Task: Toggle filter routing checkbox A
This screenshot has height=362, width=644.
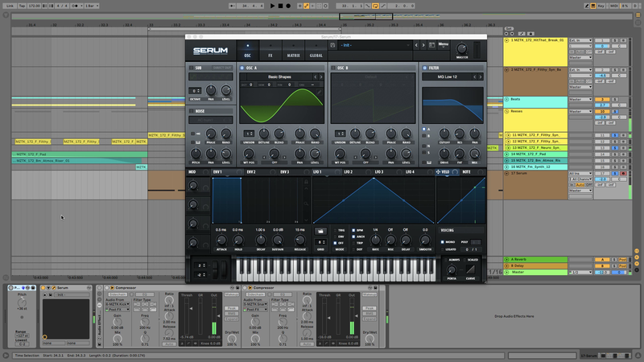Action: pos(424,129)
